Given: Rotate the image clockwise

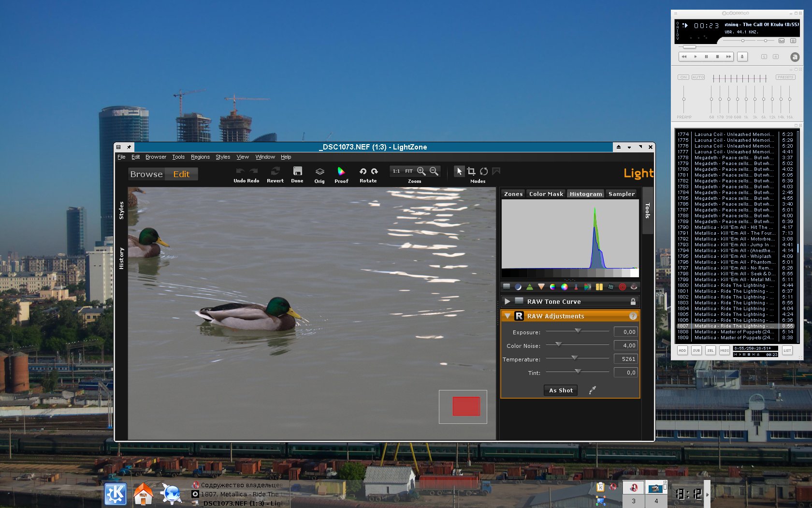Looking at the screenshot, I should coord(374,171).
